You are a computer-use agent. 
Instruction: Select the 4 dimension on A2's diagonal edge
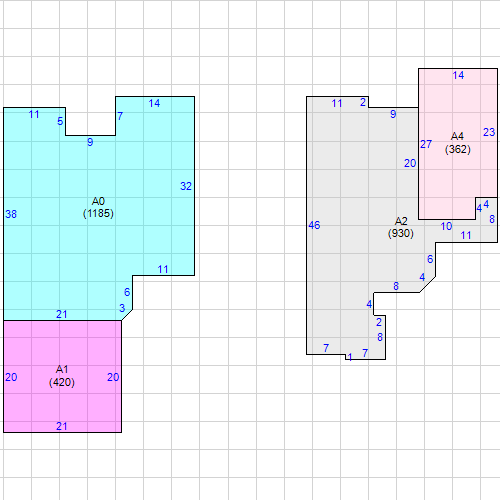tap(422, 277)
